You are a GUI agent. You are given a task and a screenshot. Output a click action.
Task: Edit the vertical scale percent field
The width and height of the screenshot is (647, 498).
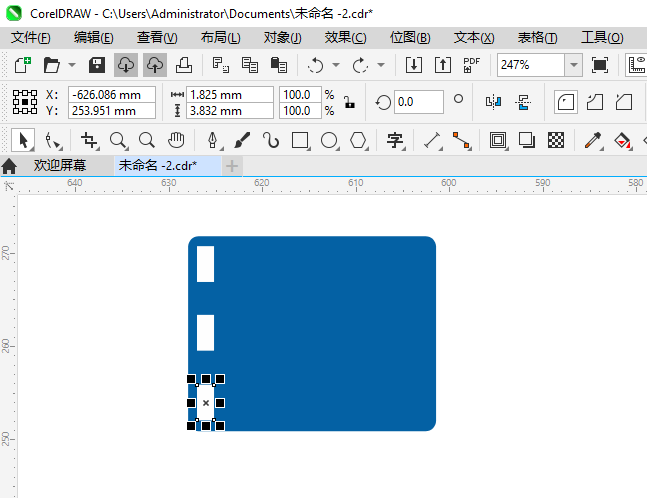pos(300,111)
